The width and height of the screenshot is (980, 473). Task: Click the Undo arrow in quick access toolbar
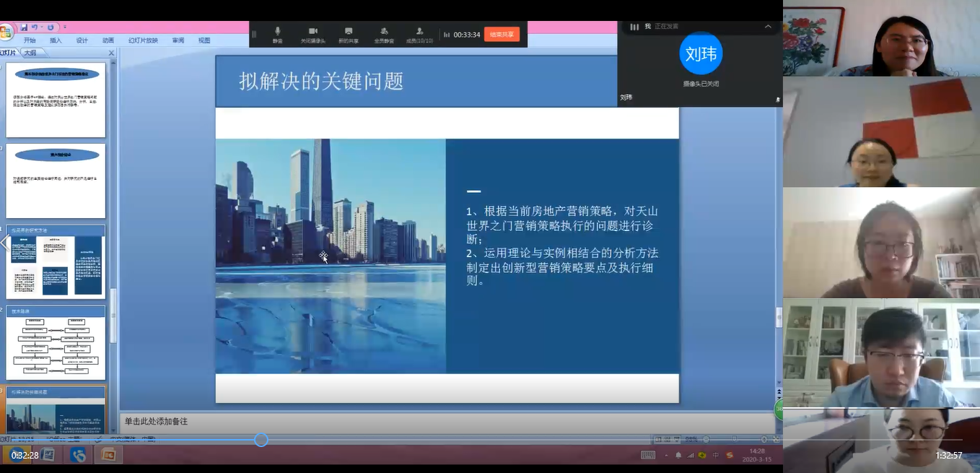[34, 27]
